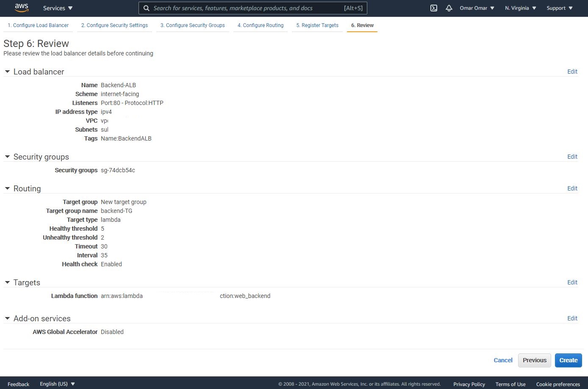Click the backend-TG target group name
Screen dimensions: 588x389
[116, 211]
